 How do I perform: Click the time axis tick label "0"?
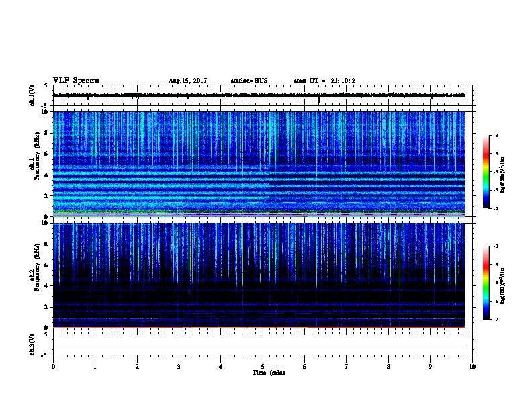(53, 367)
